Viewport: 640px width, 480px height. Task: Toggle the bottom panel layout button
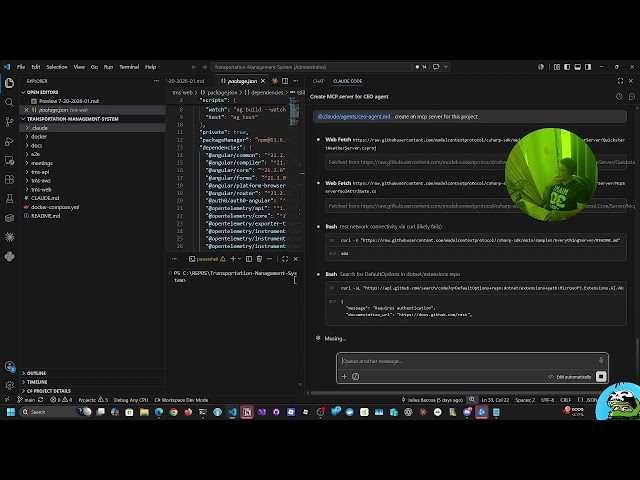point(578,67)
